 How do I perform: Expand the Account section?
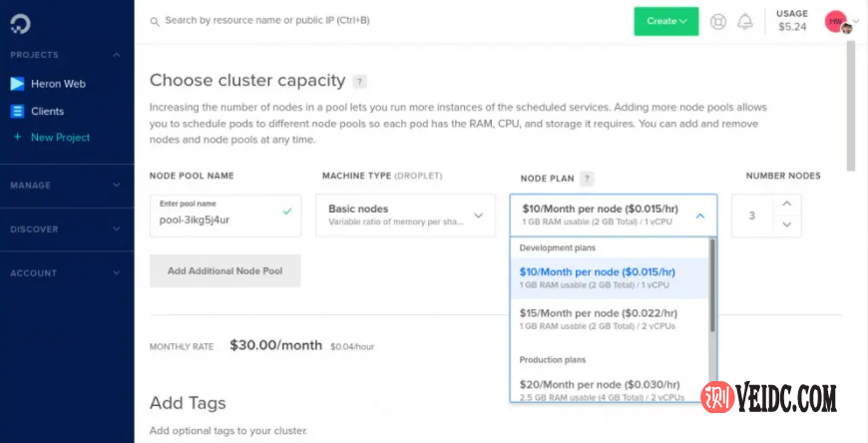click(117, 272)
